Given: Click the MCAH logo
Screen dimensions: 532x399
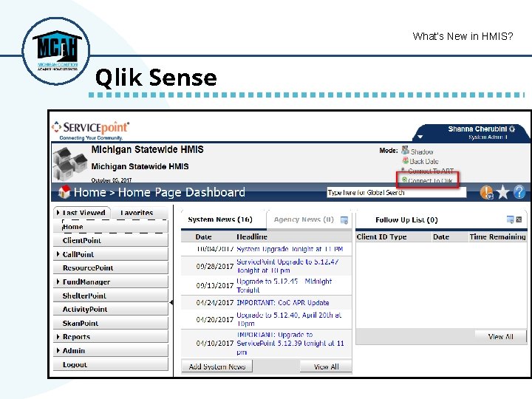Looking at the screenshot, I should 56,51.
